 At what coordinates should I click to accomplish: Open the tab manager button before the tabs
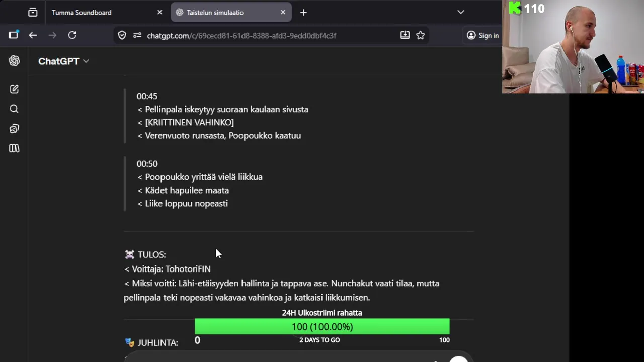[x=33, y=12]
